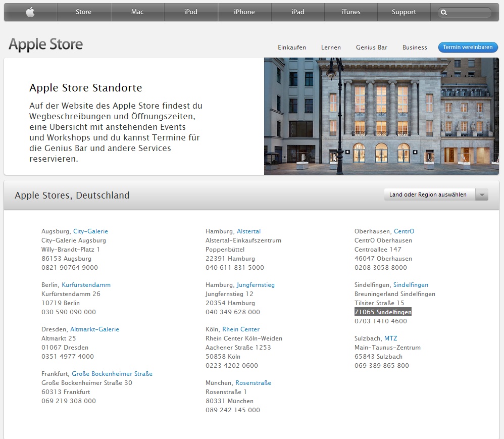This screenshot has height=439, width=504.
Task: Open the Rosenstraße store link
Action: [x=254, y=383]
